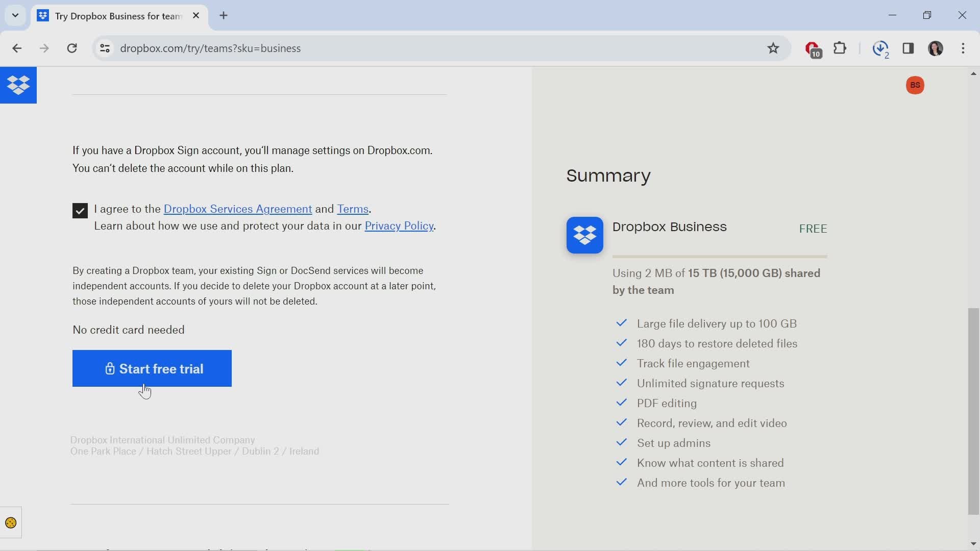This screenshot has width=980, height=551.
Task: Toggle the Dropbox Services Agreement checkbox
Action: (x=80, y=210)
